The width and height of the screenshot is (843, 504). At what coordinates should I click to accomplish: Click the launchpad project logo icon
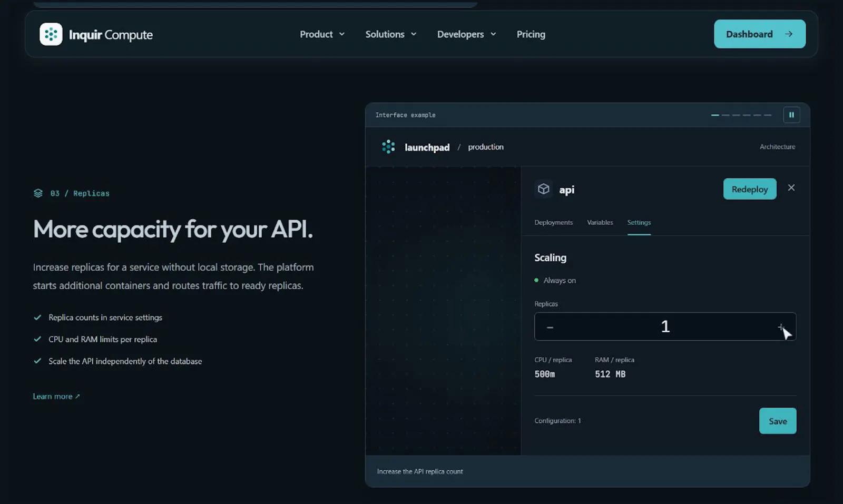[388, 147]
